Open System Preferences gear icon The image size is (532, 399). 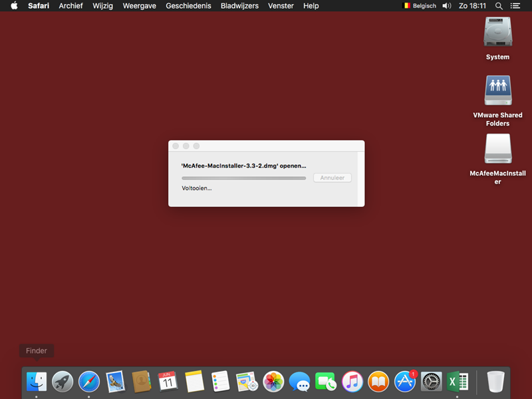[x=431, y=381]
